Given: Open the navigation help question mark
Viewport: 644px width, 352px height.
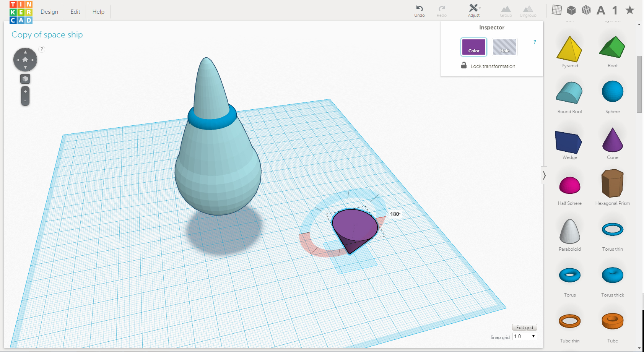Looking at the screenshot, I should click(x=42, y=49).
